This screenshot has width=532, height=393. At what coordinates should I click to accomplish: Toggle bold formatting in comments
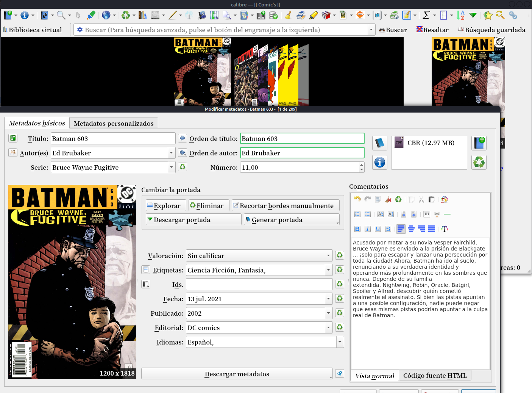tap(357, 229)
